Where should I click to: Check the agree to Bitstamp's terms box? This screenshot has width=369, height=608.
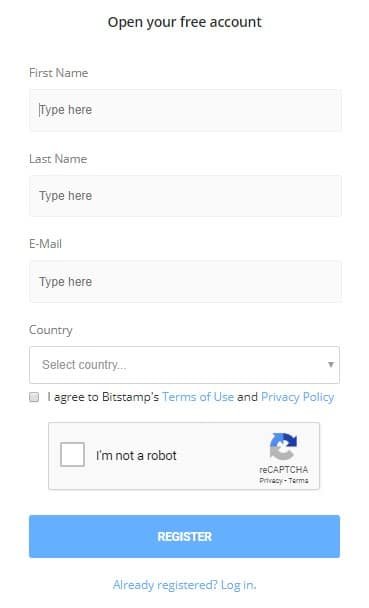tap(34, 397)
